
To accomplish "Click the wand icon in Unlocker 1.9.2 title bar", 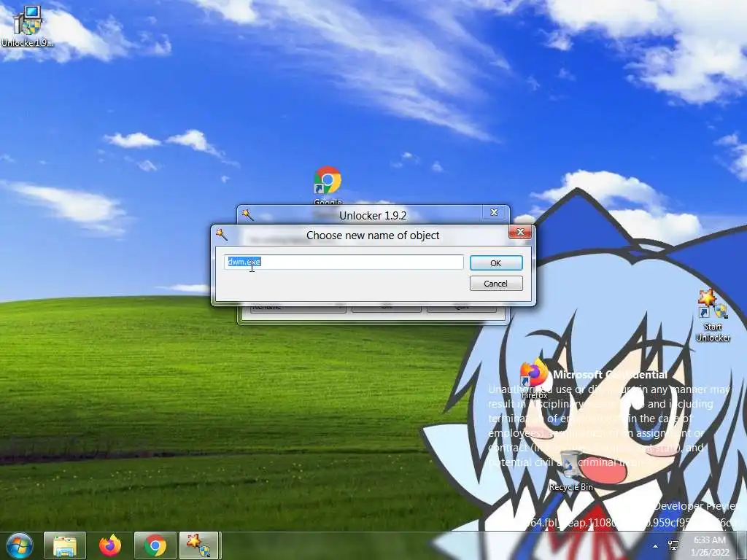I will point(248,215).
